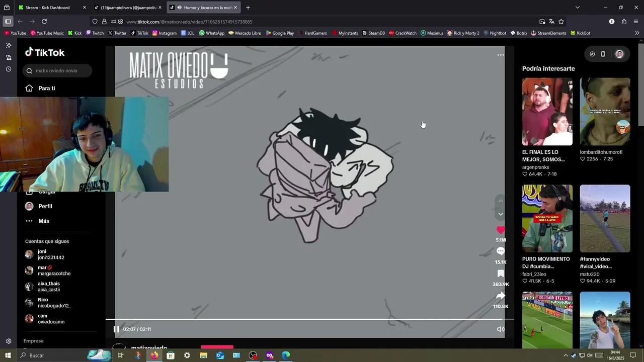Viewport: 644px width, 362px height.
Task: Click the site padlock icon
Action: (104, 22)
